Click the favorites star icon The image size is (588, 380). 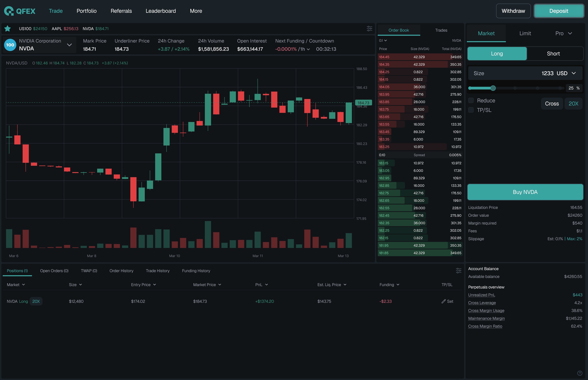coord(8,29)
